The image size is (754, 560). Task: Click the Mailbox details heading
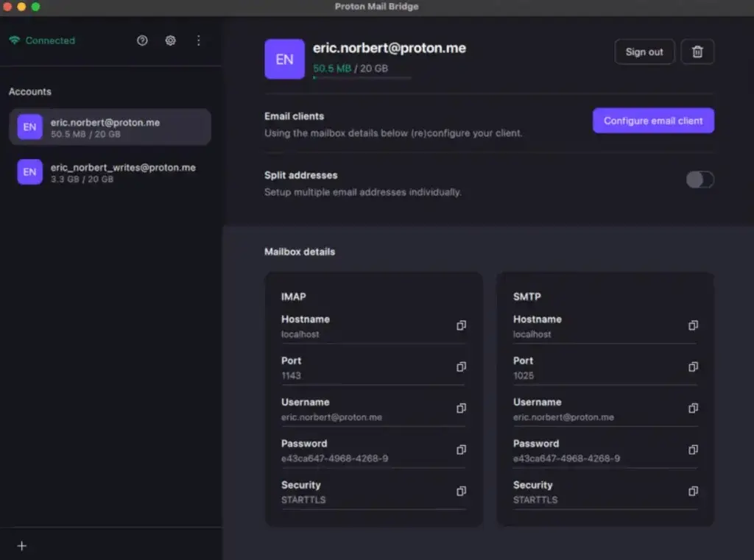pos(300,252)
